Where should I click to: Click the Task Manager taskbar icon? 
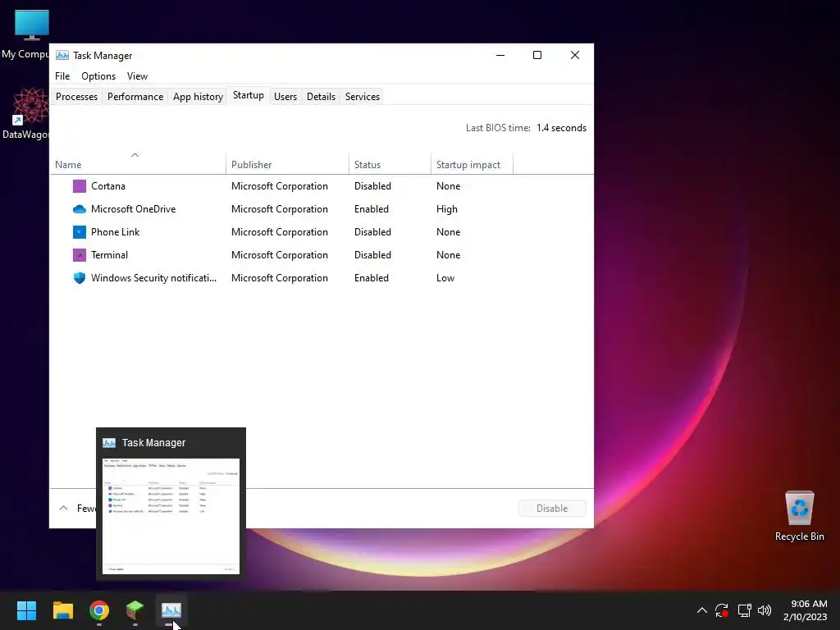coord(171,610)
